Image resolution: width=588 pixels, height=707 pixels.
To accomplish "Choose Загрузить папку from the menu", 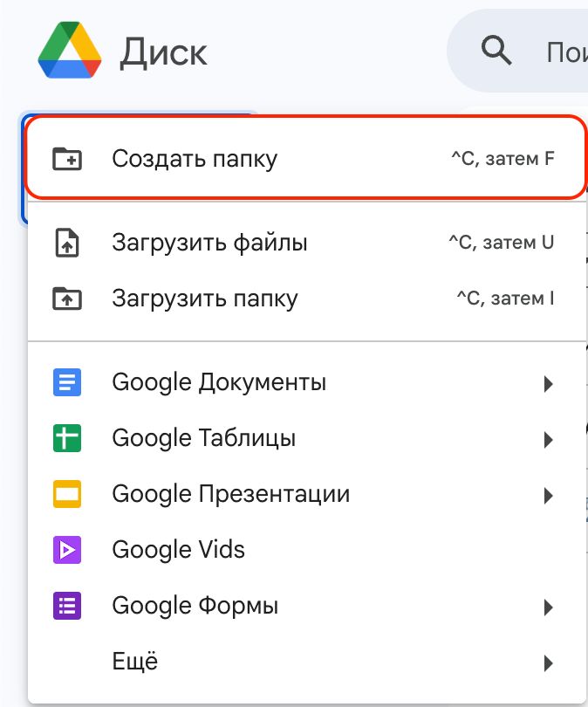I will [x=205, y=299].
